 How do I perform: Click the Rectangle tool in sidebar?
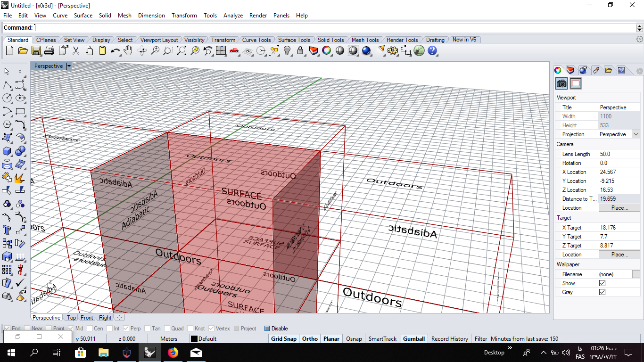pos(20,111)
